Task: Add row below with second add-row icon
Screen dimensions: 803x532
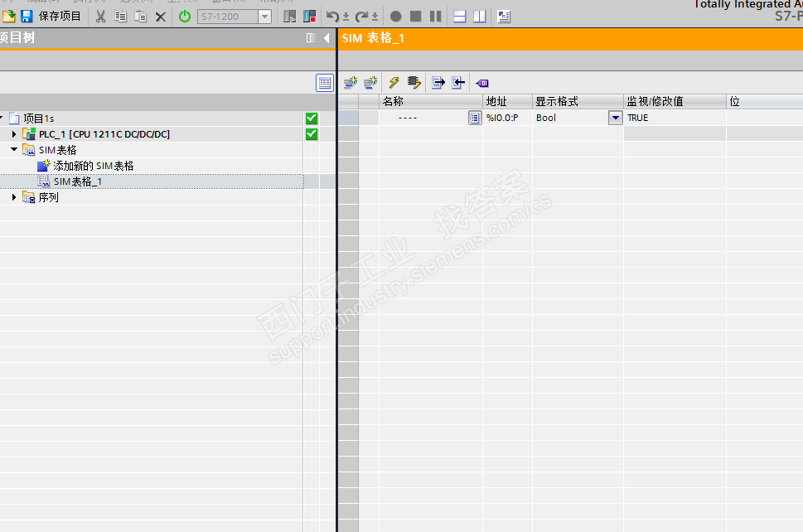Action: click(370, 82)
